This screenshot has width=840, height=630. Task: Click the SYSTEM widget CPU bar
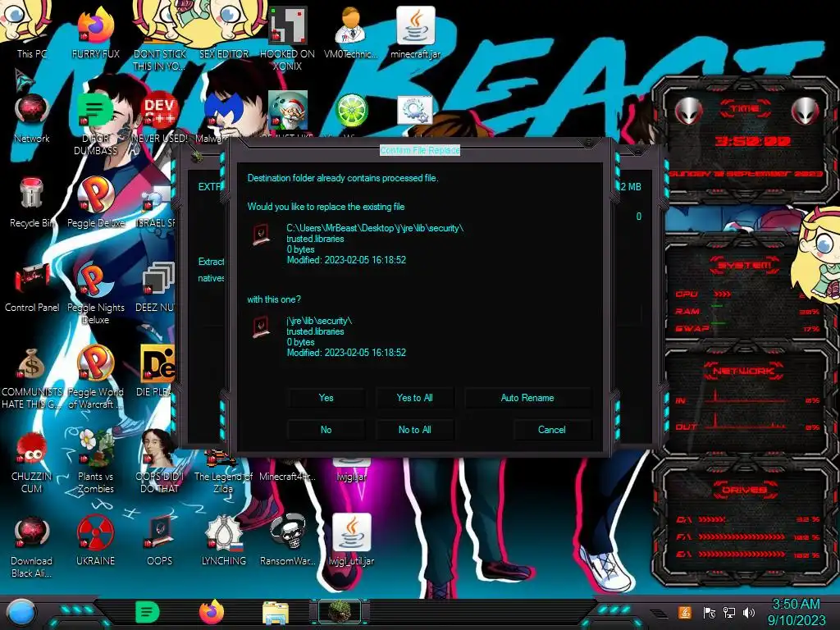pyautogui.click(x=723, y=294)
